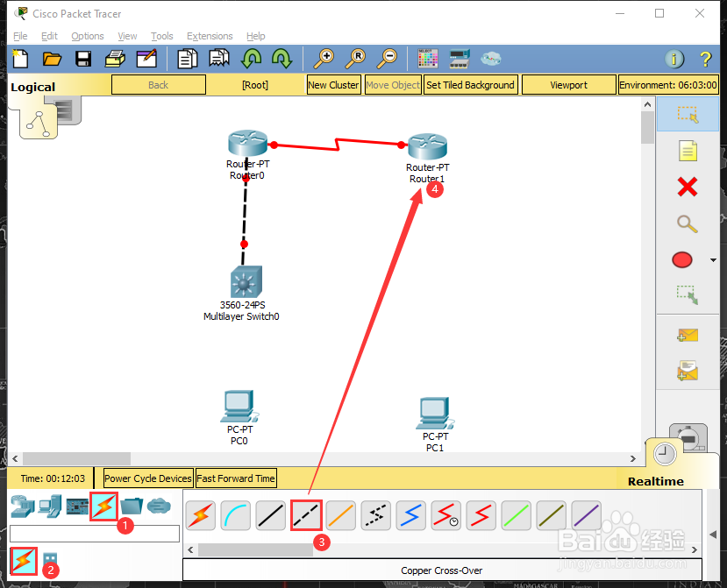Open the Edit menu
The height and width of the screenshot is (588, 727).
(x=49, y=36)
